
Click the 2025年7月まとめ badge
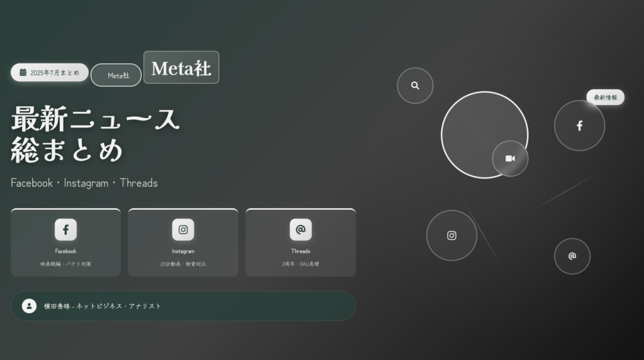click(50, 72)
